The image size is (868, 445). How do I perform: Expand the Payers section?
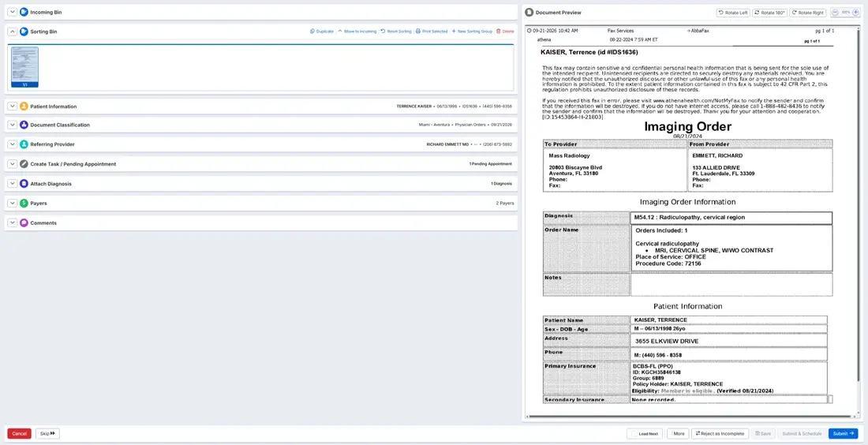click(13, 204)
